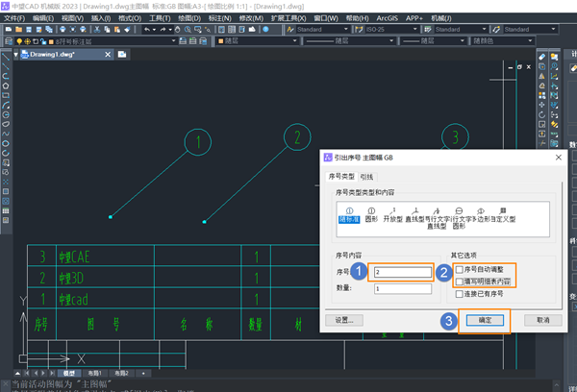The width and height of the screenshot is (577, 392).
Task: Open a drawing using the folder icon
Action: click(19, 29)
